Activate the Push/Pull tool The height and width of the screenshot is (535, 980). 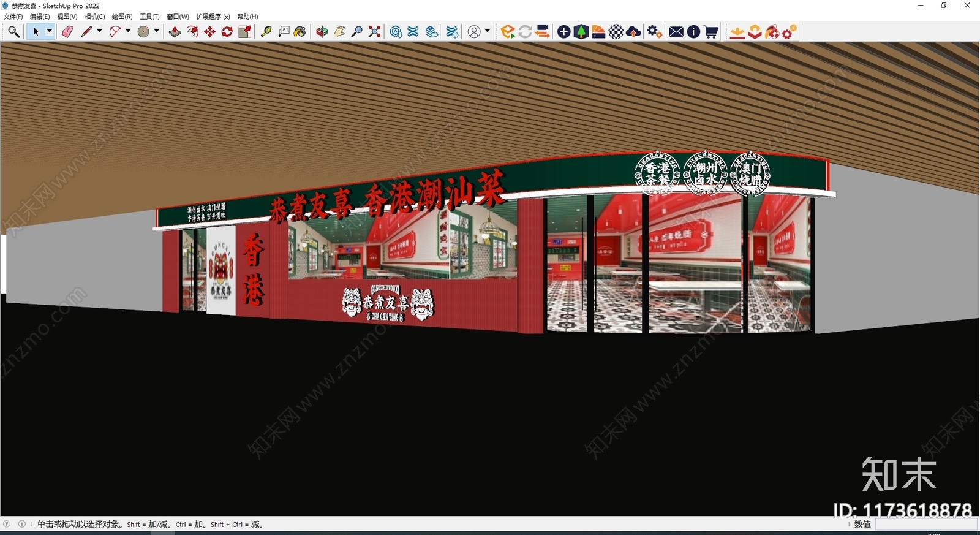click(175, 32)
